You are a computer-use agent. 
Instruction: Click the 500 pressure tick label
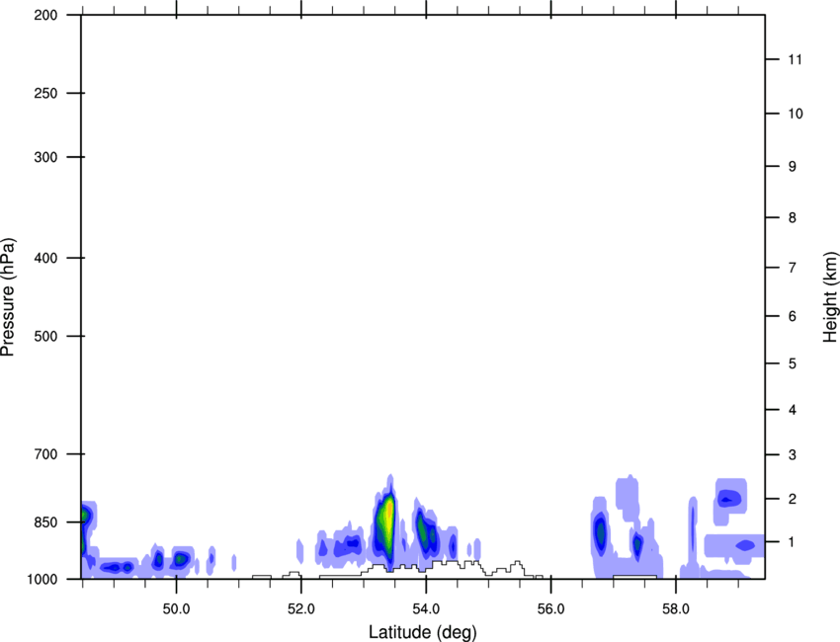point(45,336)
